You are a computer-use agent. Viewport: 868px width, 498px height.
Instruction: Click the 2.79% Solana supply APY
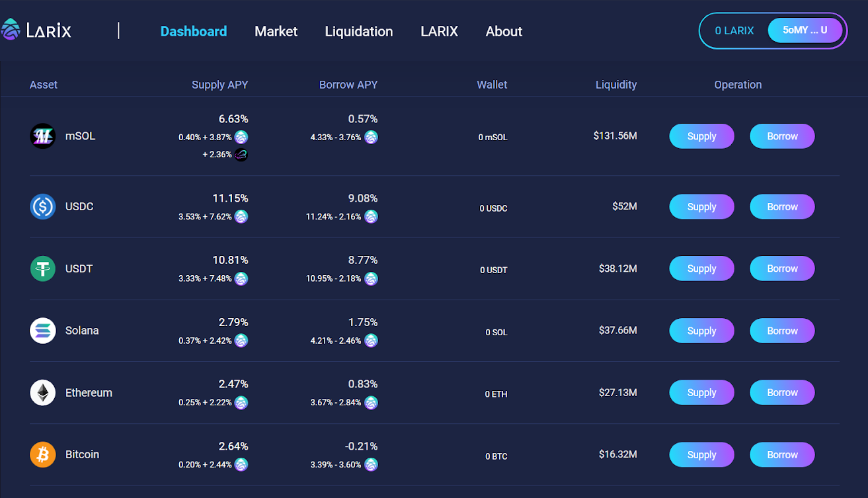(233, 323)
